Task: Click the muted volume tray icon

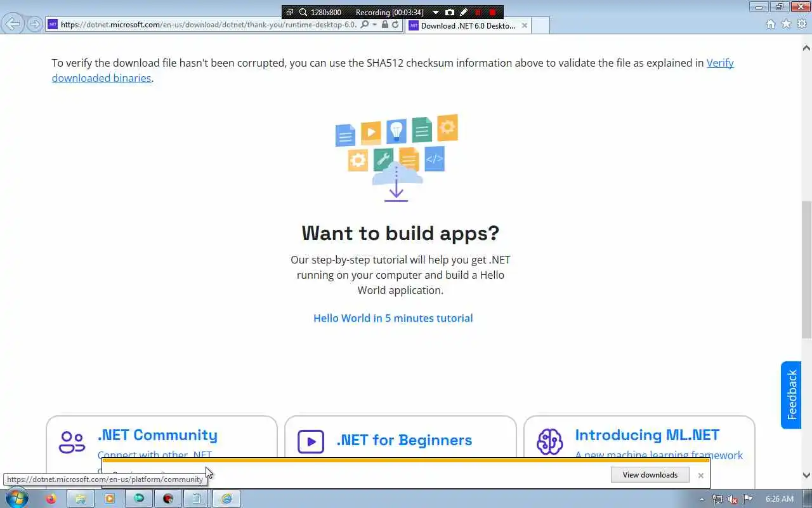Action: tap(733, 499)
